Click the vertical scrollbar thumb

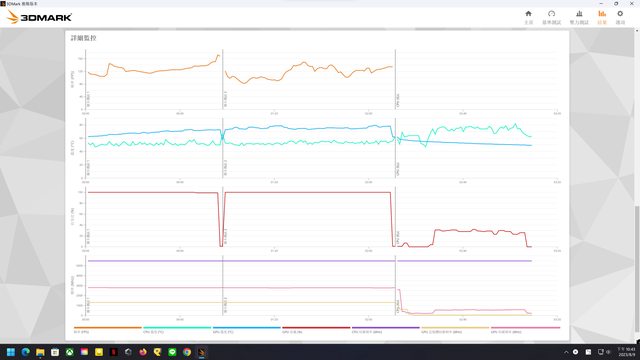(637, 269)
